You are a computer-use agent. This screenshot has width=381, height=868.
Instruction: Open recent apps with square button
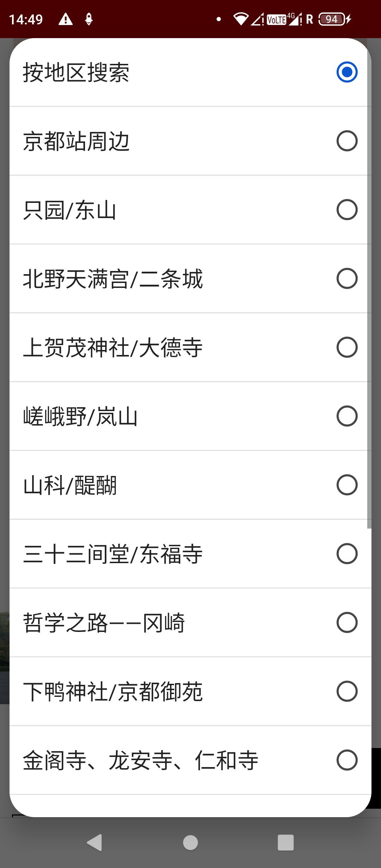tap(286, 843)
